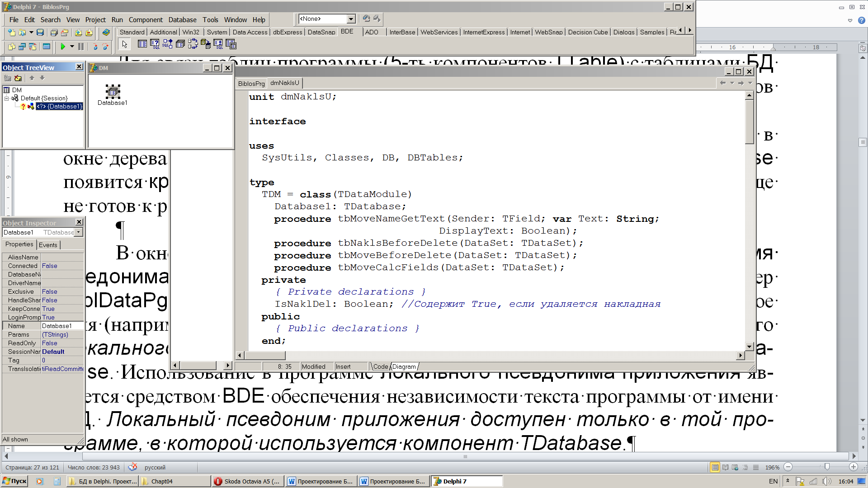Select the TNestedTable component in BDE palette

[x=231, y=44]
